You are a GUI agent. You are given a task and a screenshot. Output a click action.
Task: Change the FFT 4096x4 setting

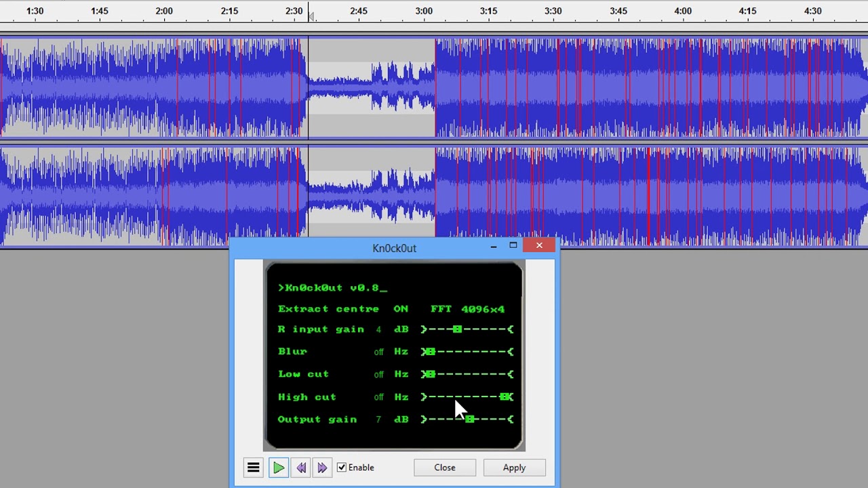(x=468, y=309)
